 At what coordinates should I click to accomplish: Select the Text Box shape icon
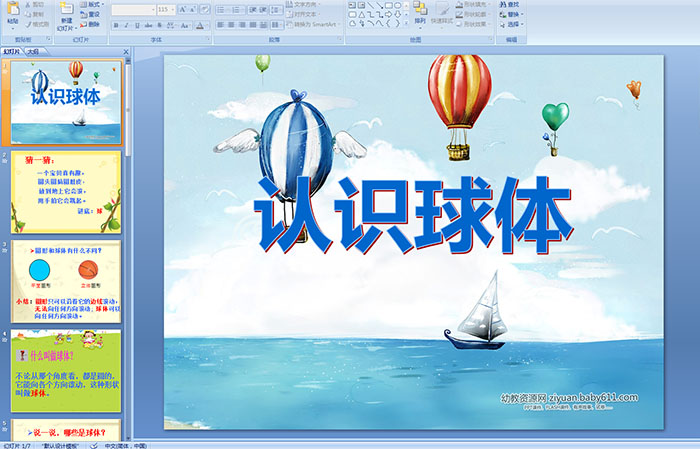tap(353, 5)
